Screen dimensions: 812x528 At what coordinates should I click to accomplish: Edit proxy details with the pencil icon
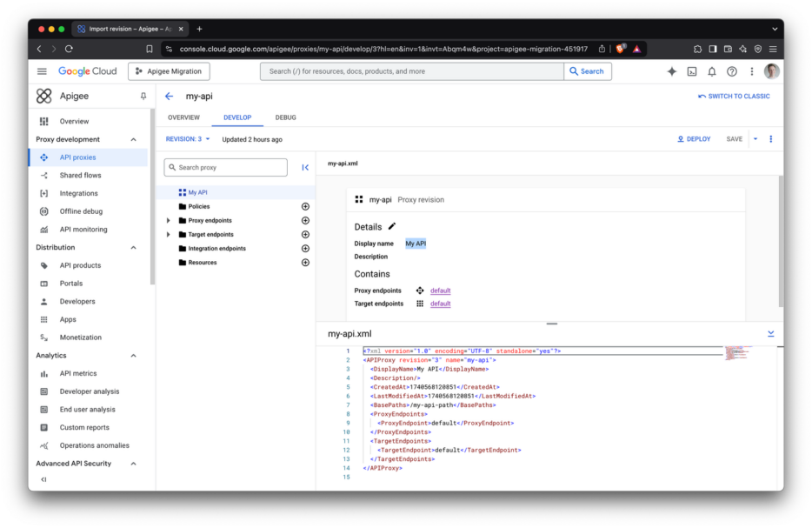[392, 226]
